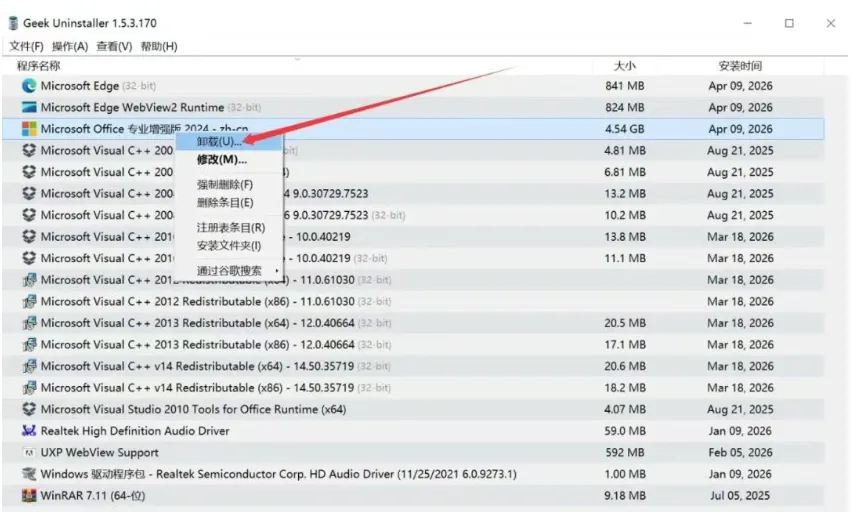Select the Microsoft Edge row name
The width and height of the screenshot is (853, 512).
click(79, 86)
